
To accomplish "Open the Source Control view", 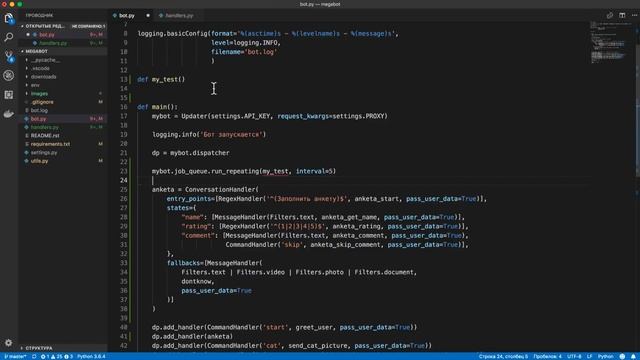I will pyautogui.click(x=9, y=57).
